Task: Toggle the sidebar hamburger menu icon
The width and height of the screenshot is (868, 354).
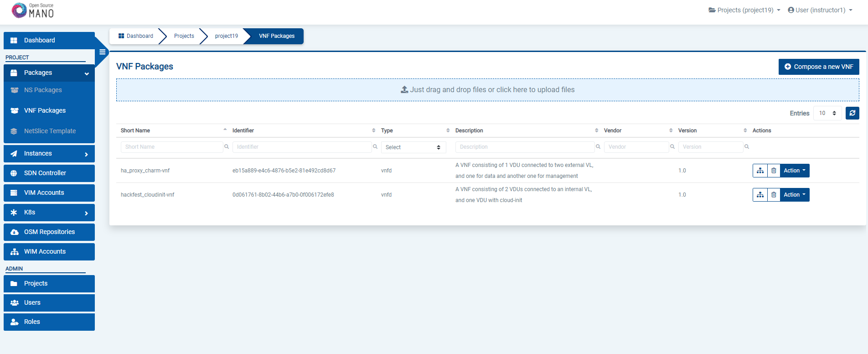Action: pos(103,52)
